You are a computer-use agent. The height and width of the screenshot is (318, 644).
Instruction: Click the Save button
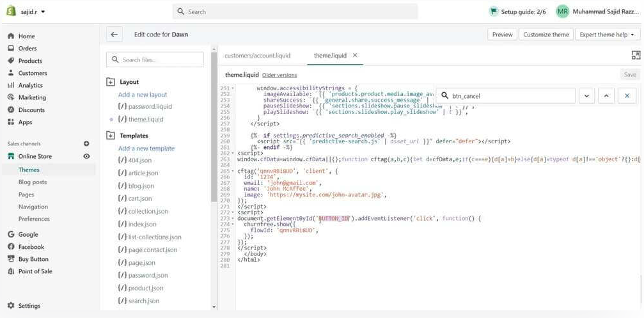tap(630, 74)
